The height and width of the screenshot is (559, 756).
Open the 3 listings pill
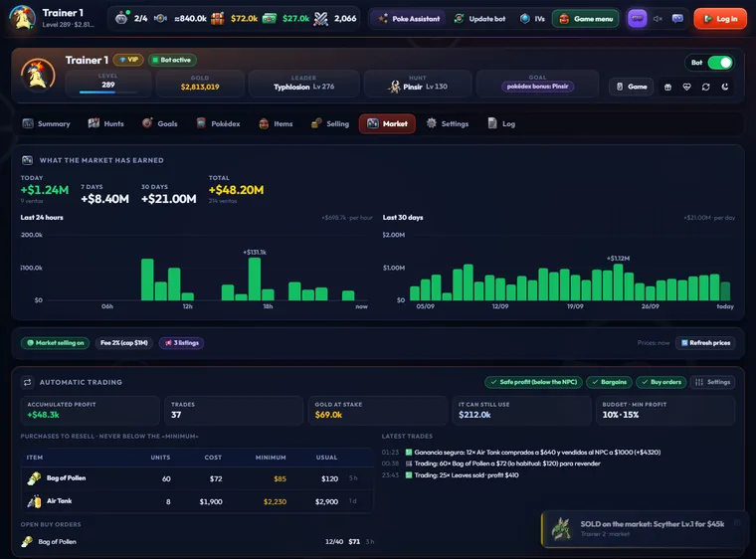pos(181,343)
